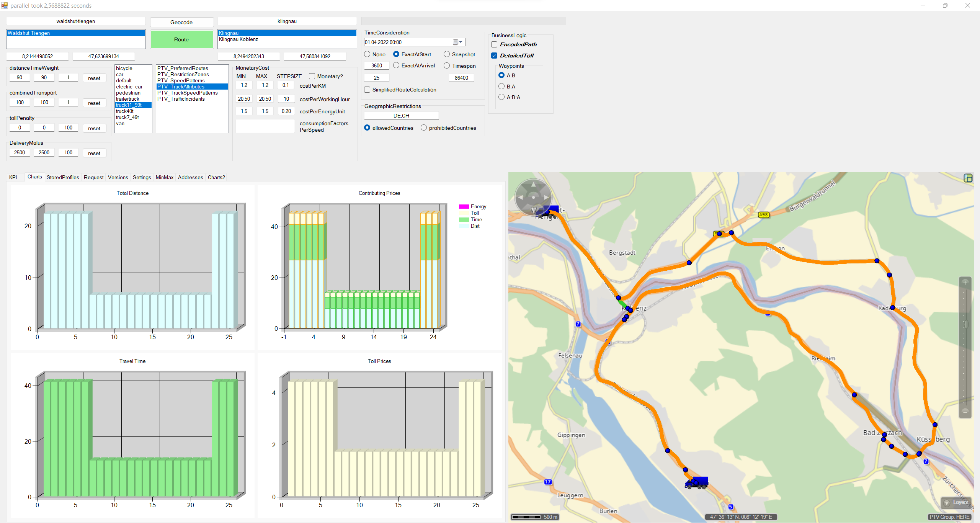Open the date picker calendar icon
The image size is (980, 523).
(x=456, y=42)
